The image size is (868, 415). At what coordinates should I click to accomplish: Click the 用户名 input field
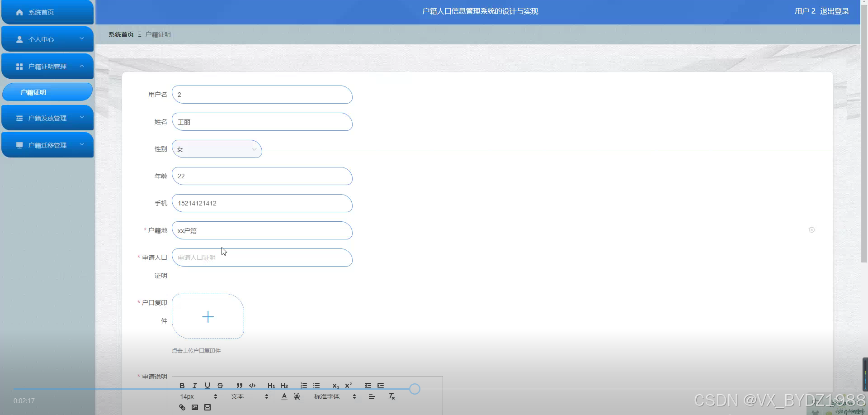(262, 95)
